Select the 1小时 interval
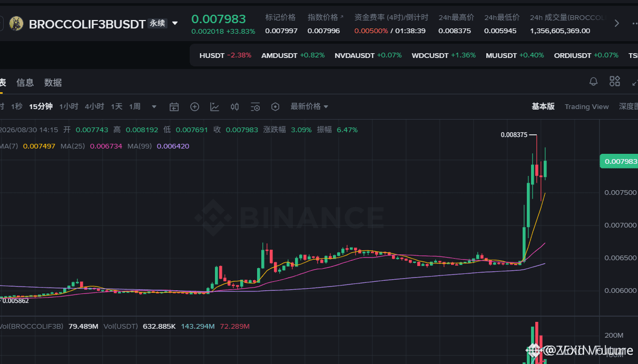 [68, 106]
